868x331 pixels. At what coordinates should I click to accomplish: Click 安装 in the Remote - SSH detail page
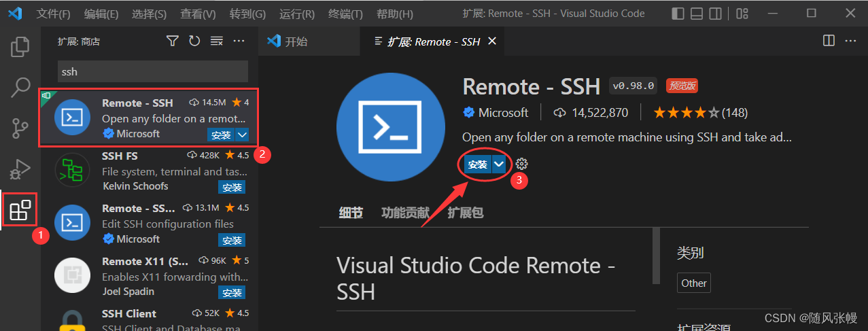click(x=478, y=164)
